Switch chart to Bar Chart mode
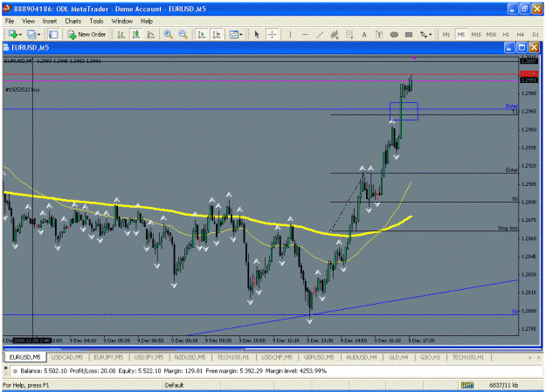 point(121,34)
